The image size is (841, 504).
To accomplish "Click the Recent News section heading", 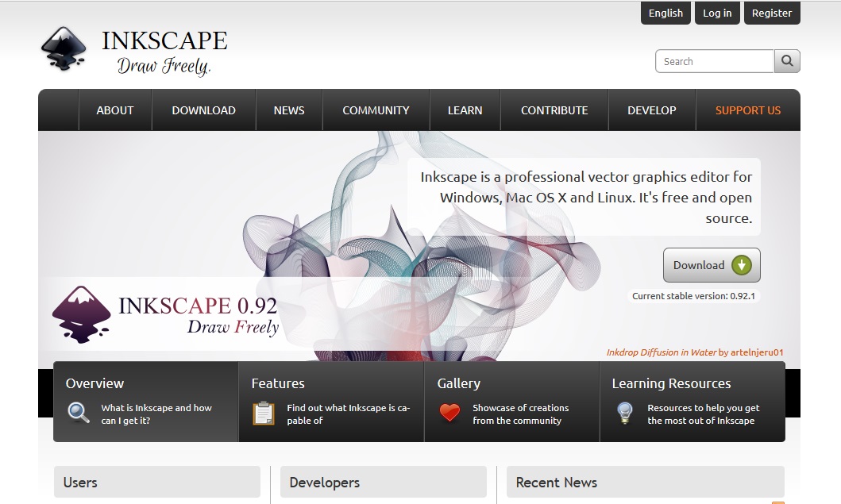I will (645, 482).
